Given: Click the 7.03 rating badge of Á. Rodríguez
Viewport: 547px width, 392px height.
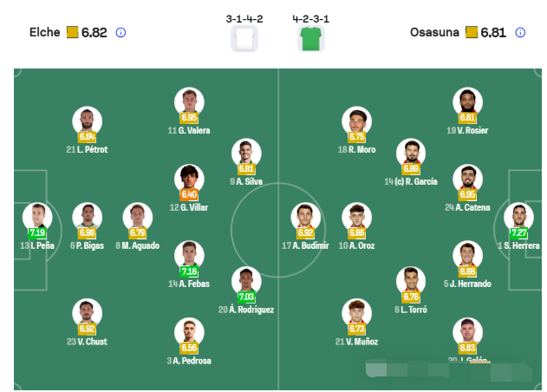Looking at the screenshot, I should coord(246,297).
